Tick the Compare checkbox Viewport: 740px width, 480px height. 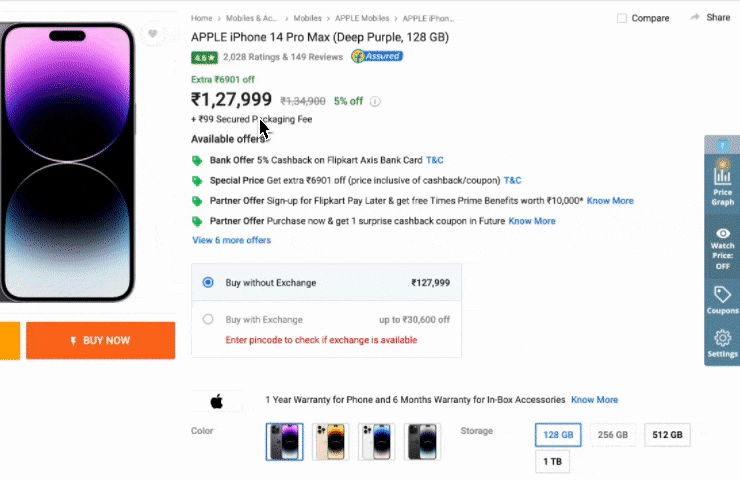click(x=622, y=18)
